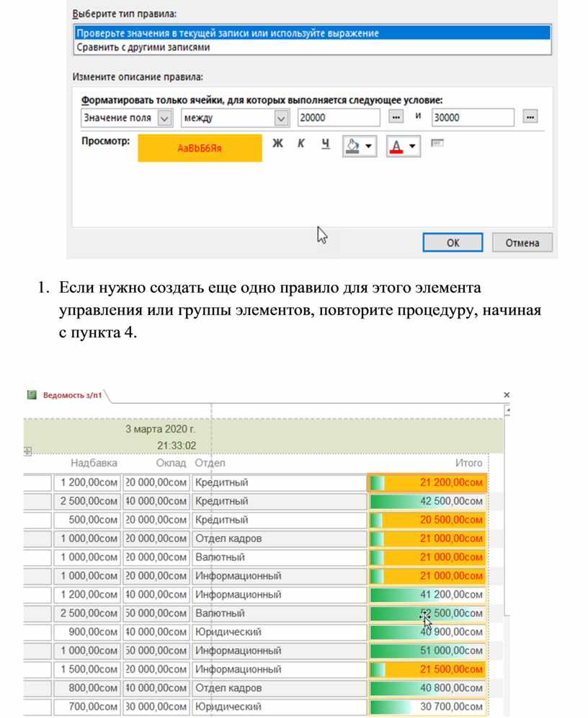Click the 'Надбавка' column header

(94, 463)
